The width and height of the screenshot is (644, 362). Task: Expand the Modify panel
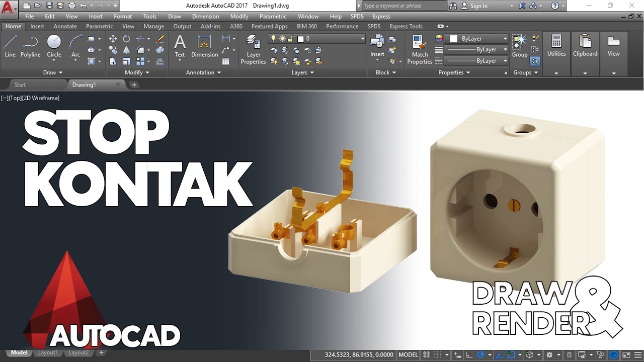(x=137, y=72)
